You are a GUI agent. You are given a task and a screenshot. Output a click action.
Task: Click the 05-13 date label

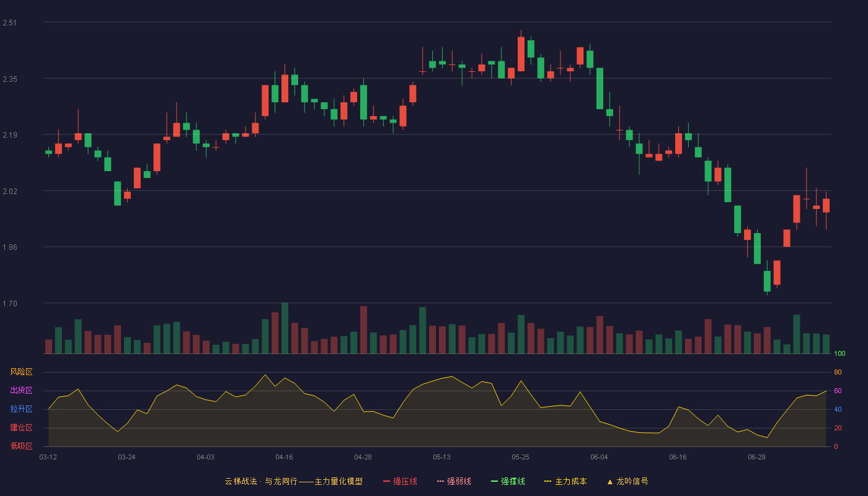[441, 457]
